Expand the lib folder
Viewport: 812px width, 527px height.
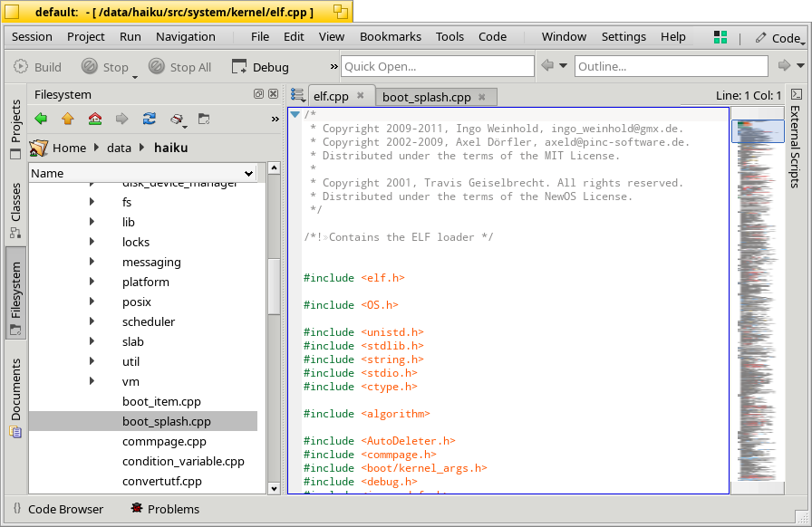click(x=92, y=222)
